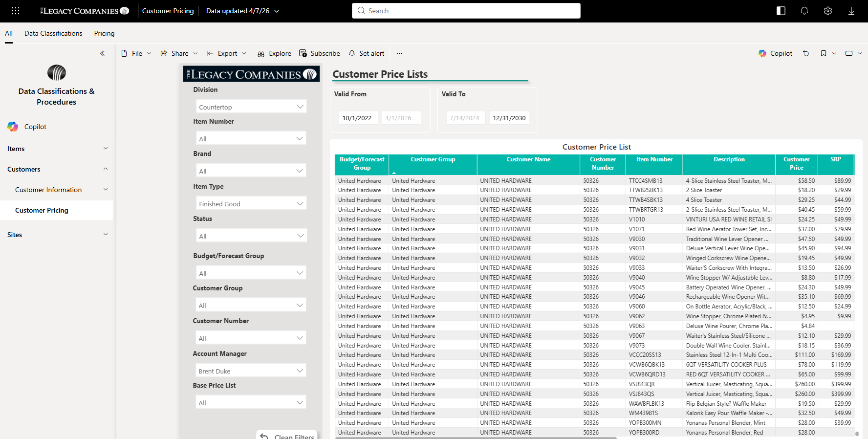The width and height of the screenshot is (868, 439).
Task: Open the Budget/Forecast Group dropdown
Action: pos(251,273)
